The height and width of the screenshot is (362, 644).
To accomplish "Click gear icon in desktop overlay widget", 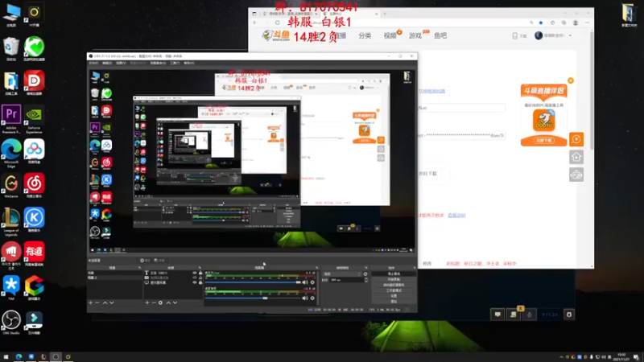I will pyautogui.click(x=569, y=315).
